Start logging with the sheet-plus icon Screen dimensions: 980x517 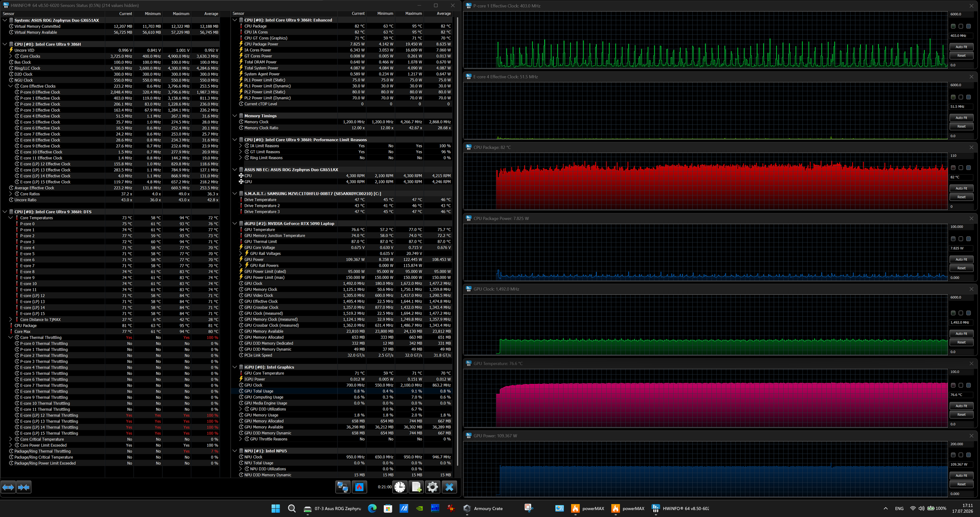[x=416, y=487]
